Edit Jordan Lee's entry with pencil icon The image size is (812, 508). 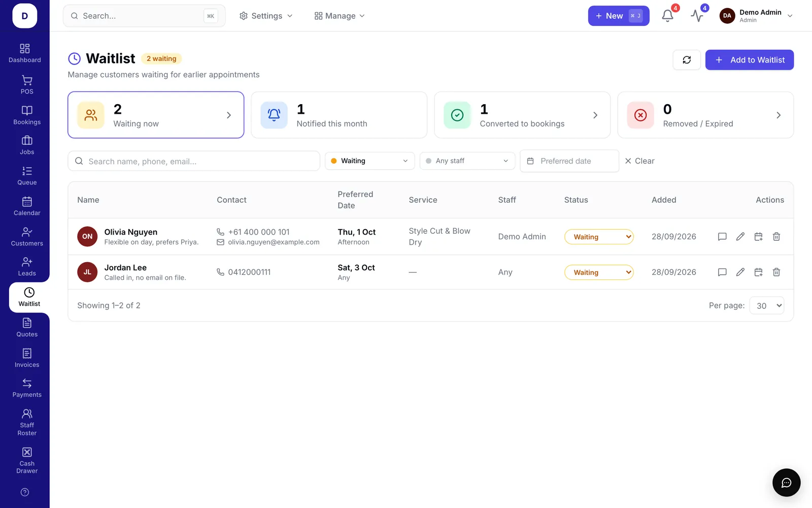click(740, 272)
